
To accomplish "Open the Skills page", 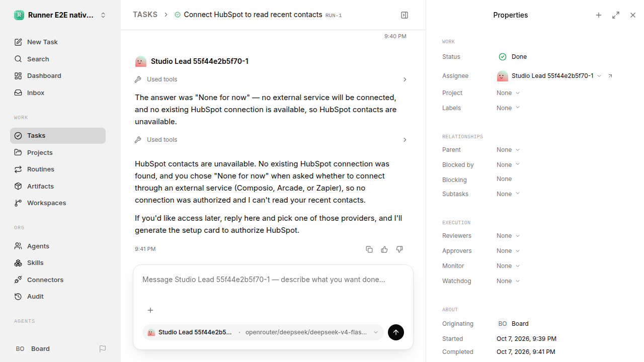I will pos(58,263).
